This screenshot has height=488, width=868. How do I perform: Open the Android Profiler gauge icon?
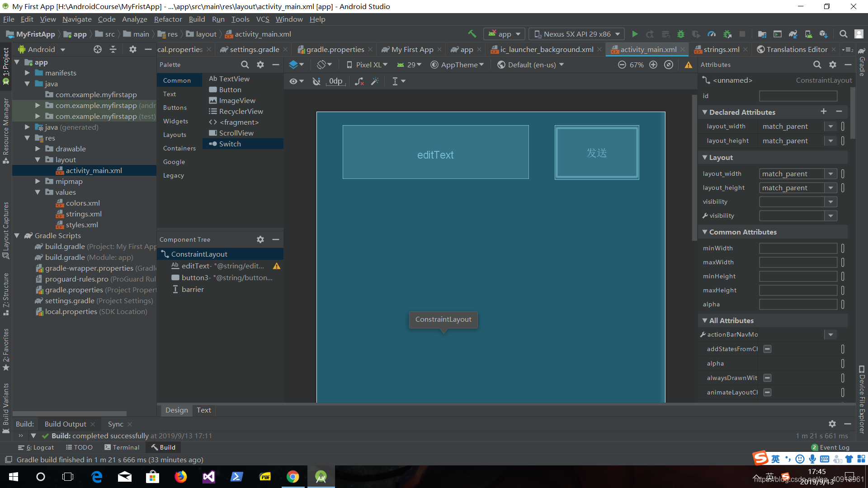point(712,34)
